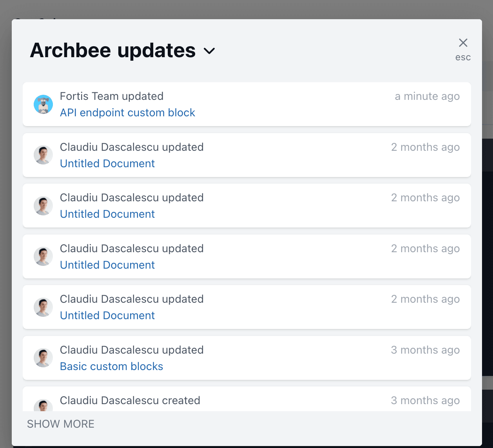
Task: Click avatar next to Basic custom blocks update
Action: (43, 358)
